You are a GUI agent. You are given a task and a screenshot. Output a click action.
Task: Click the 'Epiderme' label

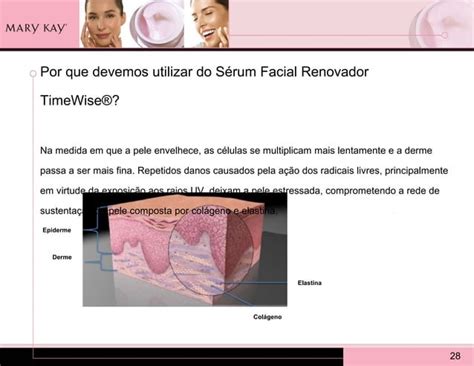coord(57,230)
